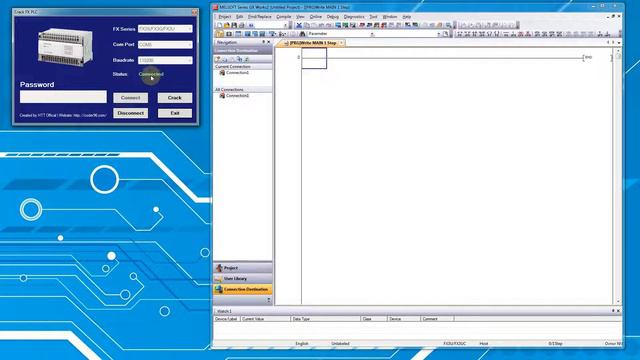640x360 pixels.
Task: Open the Com Port dropdown
Action: 165,44
